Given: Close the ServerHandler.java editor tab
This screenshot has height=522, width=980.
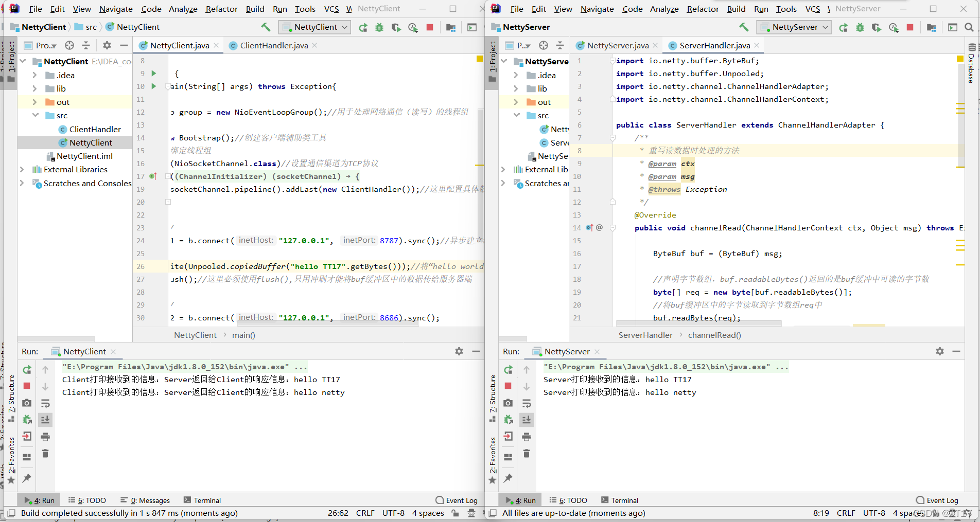Looking at the screenshot, I should pyautogui.click(x=757, y=45).
